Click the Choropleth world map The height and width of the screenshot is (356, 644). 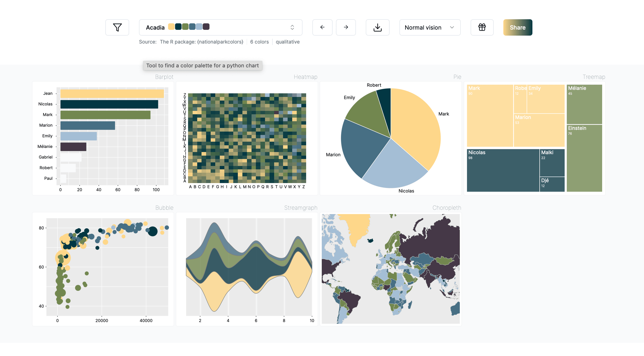[391, 269]
